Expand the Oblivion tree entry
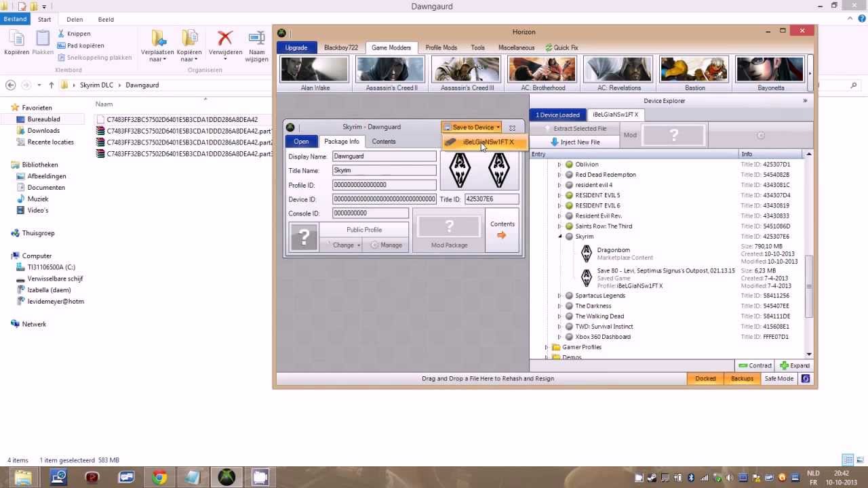868x488 pixels. 559,165
